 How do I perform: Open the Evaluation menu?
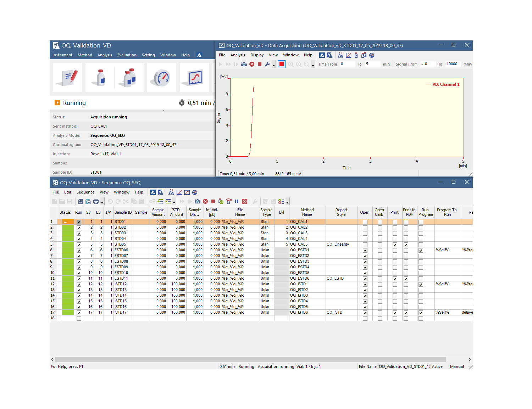pyautogui.click(x=127, y=55)
